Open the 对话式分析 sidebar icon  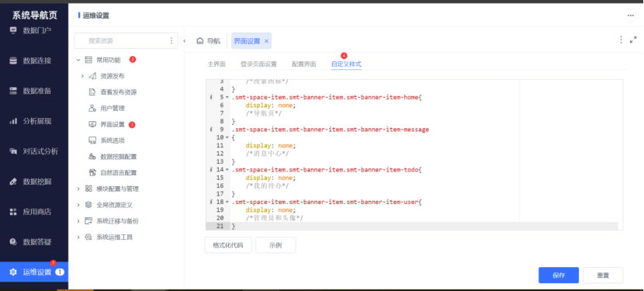pyautogui.click(x=13, y=151)
